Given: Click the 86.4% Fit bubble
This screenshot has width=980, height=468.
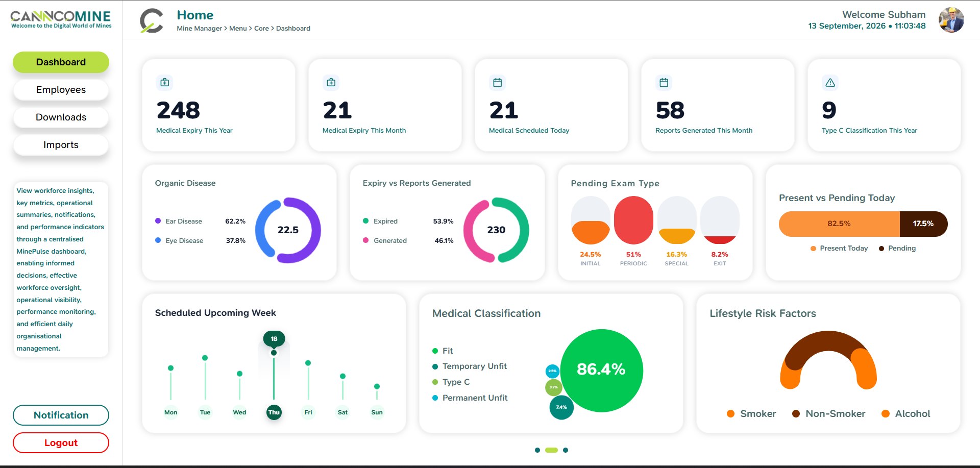Looking at the screenshot, I should 602,370.
